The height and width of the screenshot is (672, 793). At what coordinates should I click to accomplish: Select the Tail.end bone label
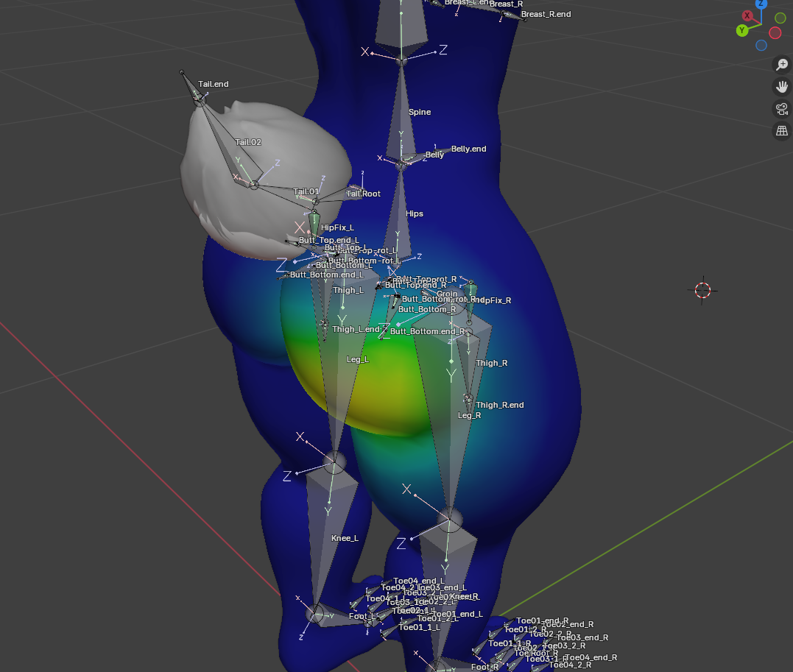click(x=213, y=84)
